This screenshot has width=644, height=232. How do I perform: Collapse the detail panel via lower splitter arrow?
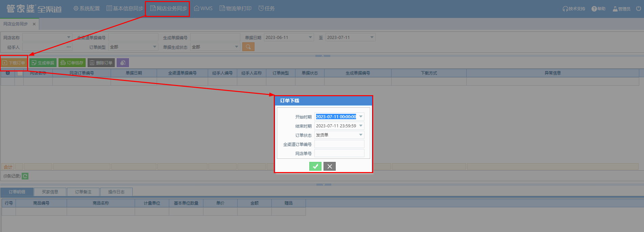(x=324, y=185)
